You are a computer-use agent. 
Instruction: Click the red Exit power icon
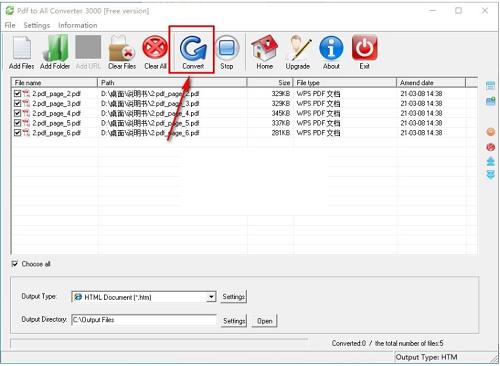tap(364, 48)
